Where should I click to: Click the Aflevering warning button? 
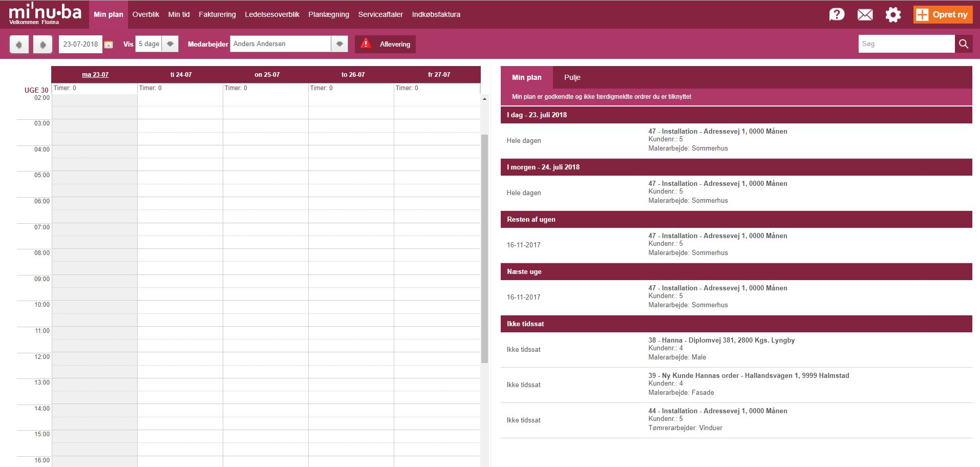coord(385,44)
